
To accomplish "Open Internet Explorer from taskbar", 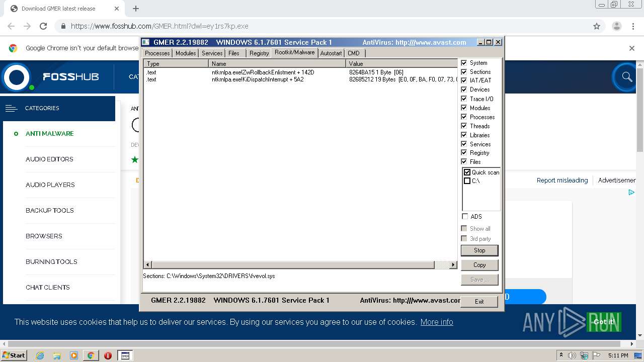I will [40, 355].
